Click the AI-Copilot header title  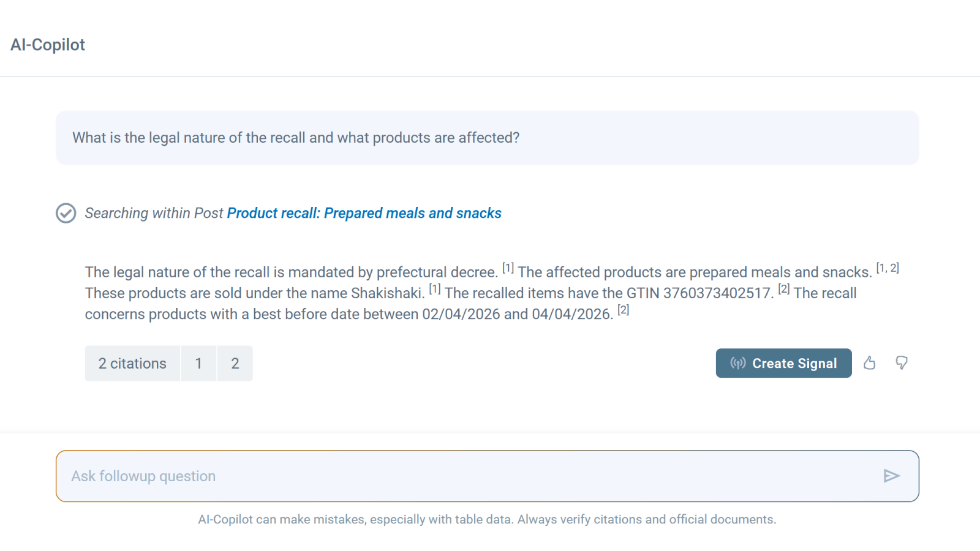pos(48,45)
